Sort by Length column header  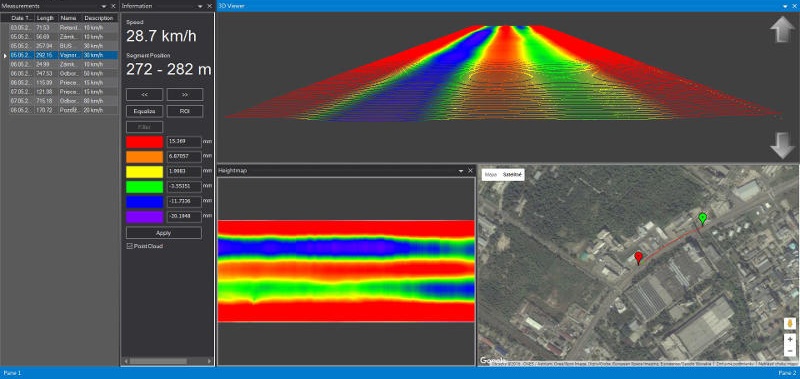(x=45, y=18)
